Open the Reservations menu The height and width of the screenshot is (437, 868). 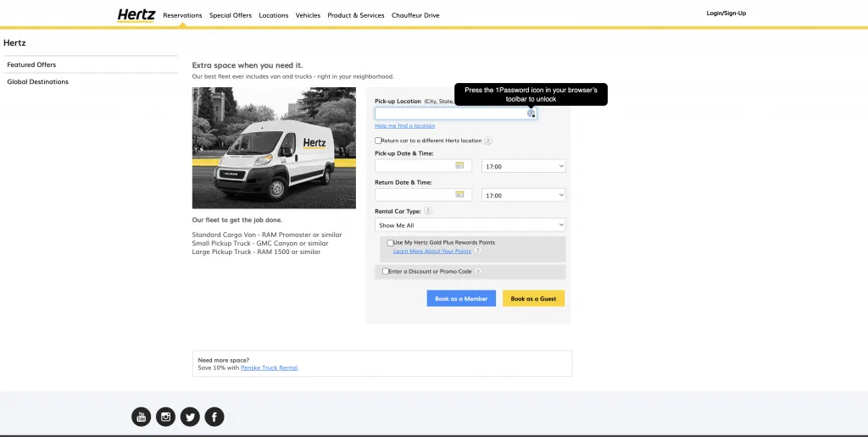point(182,15)
